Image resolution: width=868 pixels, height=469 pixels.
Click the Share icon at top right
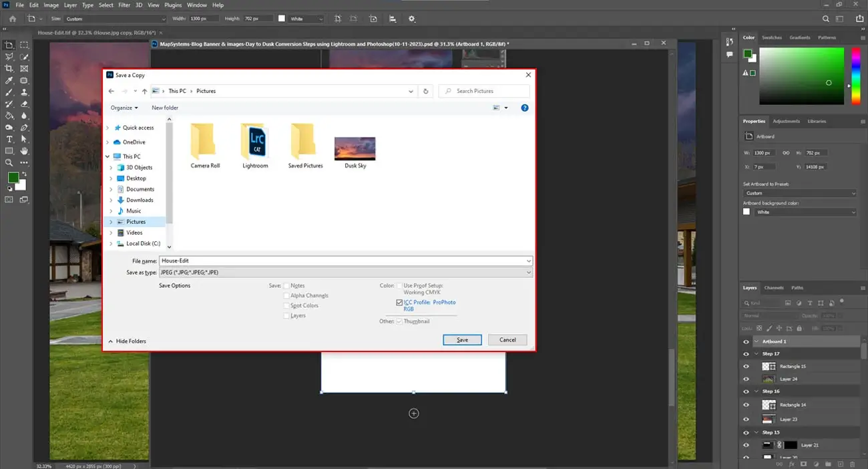(858, 19)
